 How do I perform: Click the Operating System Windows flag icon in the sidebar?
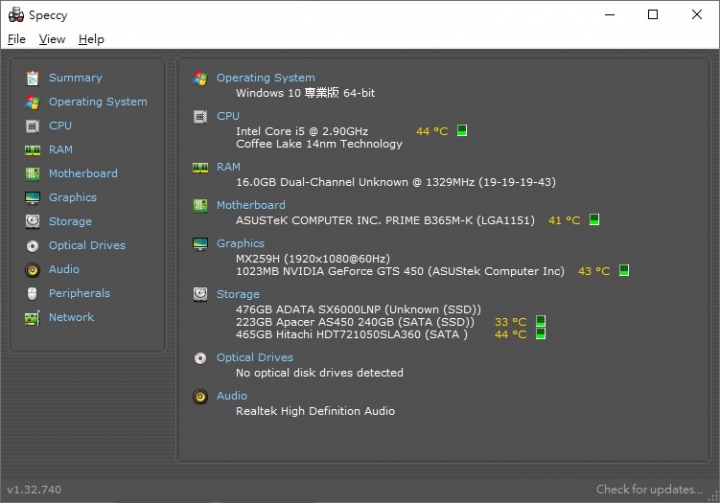(x=32, y=102)
